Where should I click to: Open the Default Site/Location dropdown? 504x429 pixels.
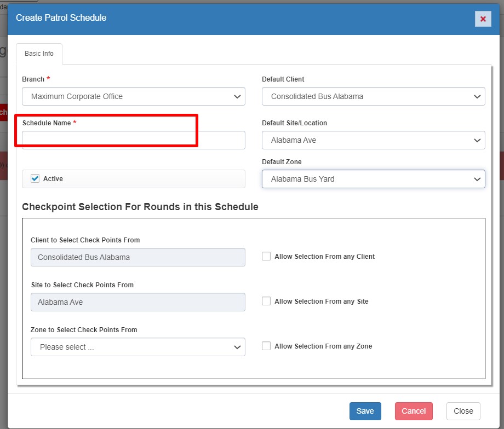coord(373,140)
